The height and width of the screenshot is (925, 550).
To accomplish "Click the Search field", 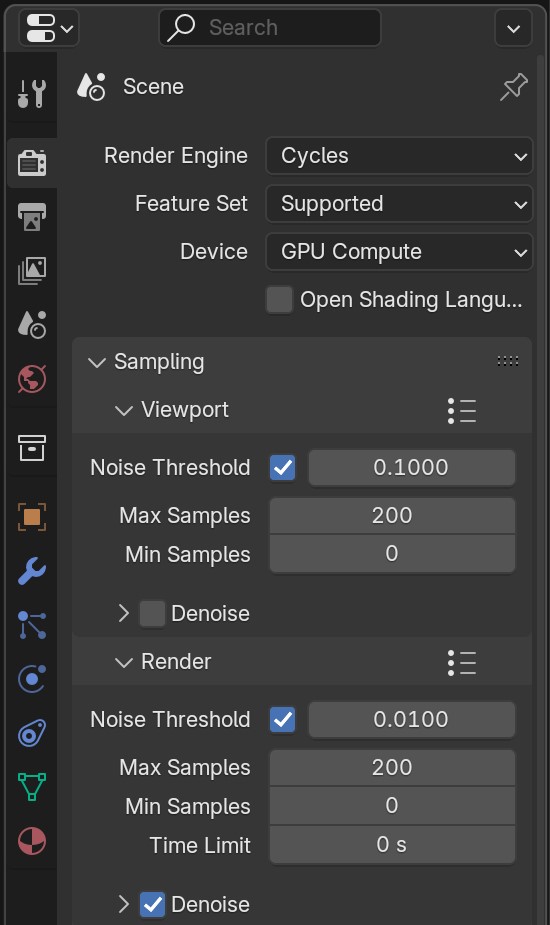I will 270,28.
